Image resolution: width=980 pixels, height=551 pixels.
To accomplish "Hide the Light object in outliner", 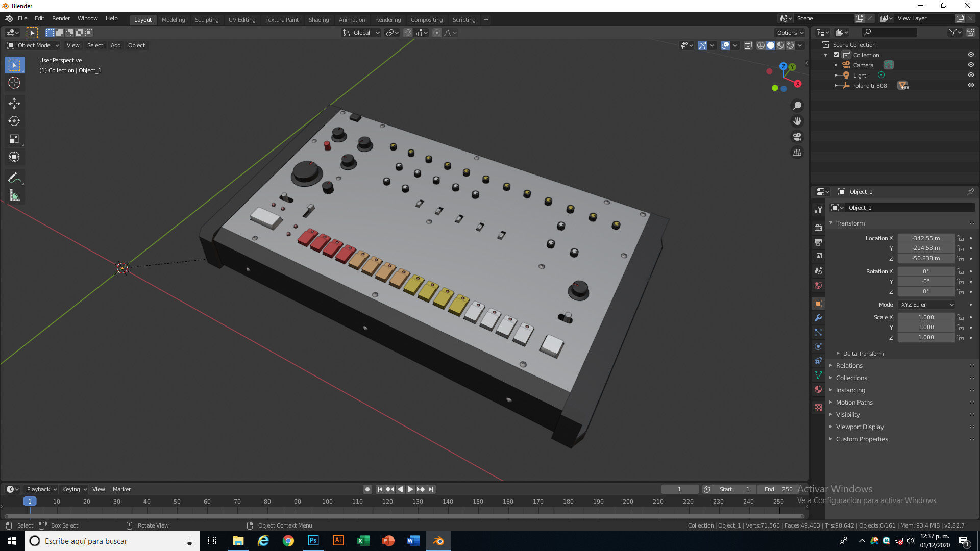I will point(971,75).
